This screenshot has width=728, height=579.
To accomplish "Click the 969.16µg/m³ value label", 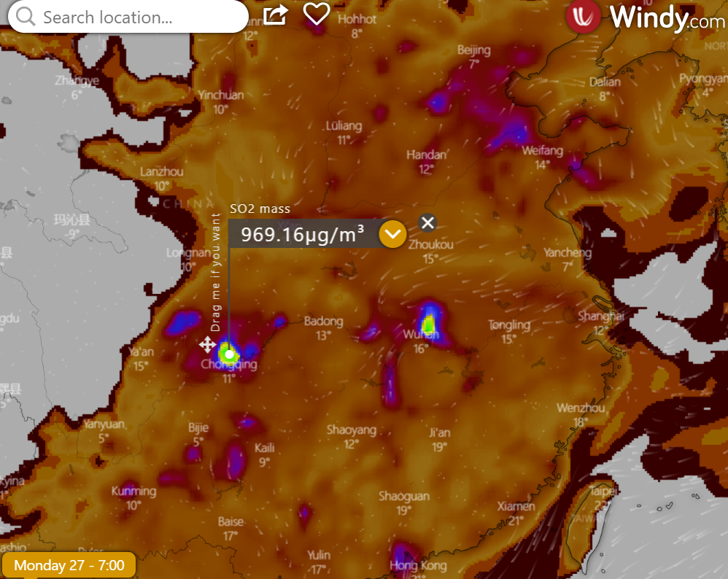I will pyautogui.click(x=303, y=234).
